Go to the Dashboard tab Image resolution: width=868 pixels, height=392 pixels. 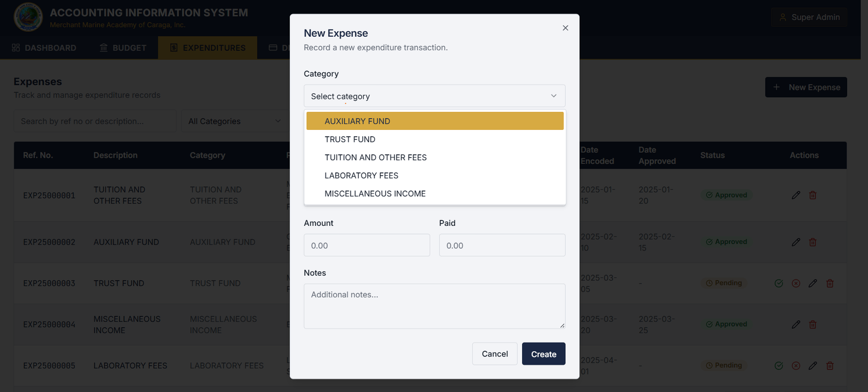(44, 47)
